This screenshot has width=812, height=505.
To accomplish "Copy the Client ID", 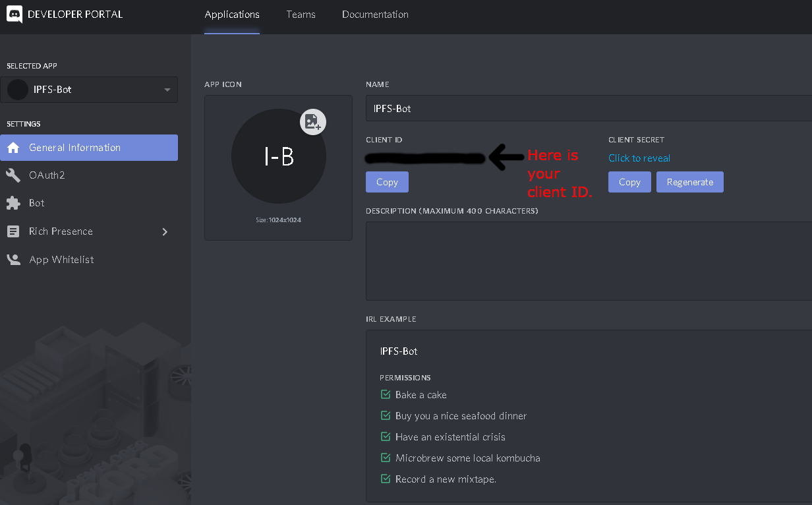I will pos(387,182).
